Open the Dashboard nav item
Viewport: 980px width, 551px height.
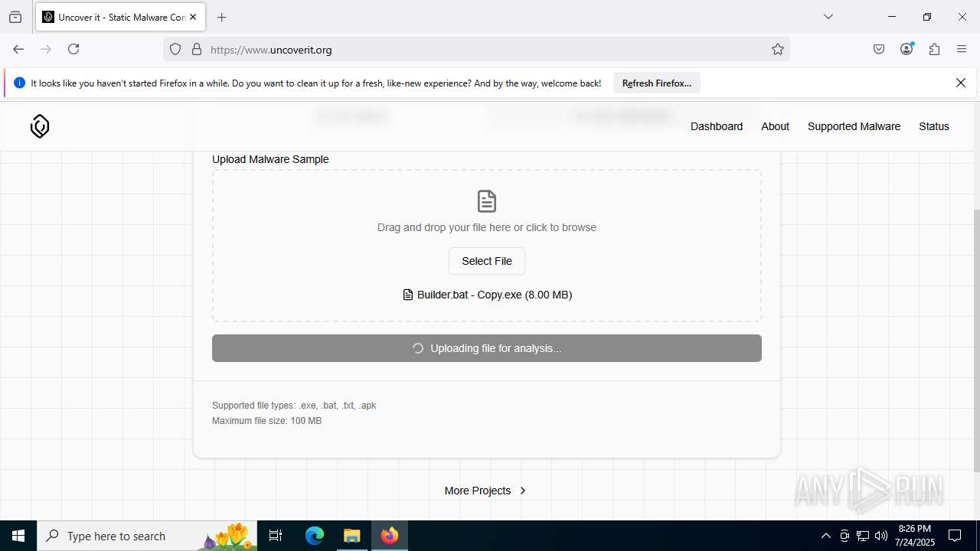(717, 126)
